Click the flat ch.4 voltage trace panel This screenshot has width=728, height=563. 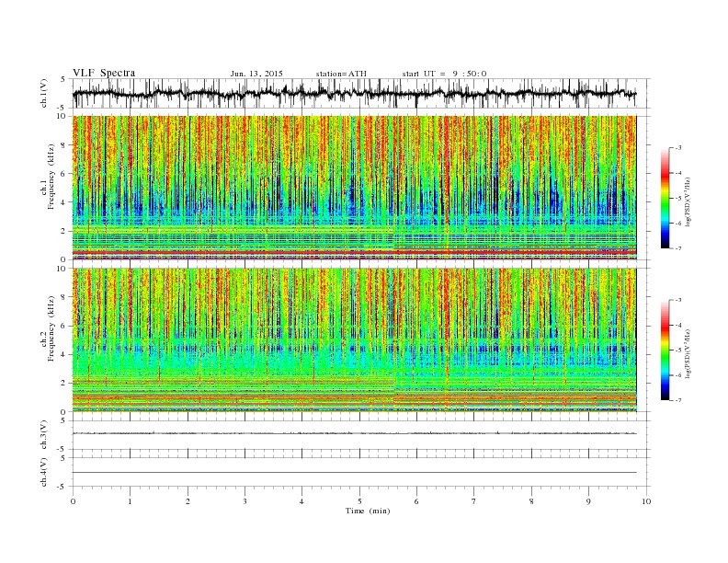[x=360, y=472]
